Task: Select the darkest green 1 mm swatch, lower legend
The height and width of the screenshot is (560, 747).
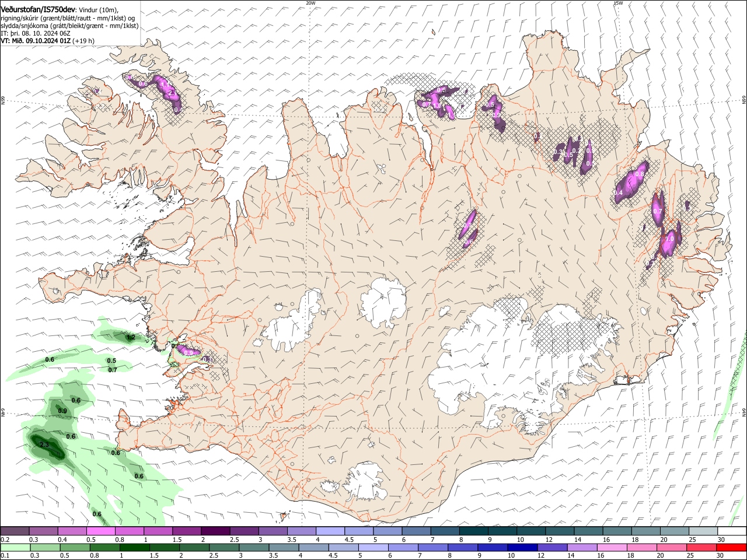Action: tap(134, 547)
